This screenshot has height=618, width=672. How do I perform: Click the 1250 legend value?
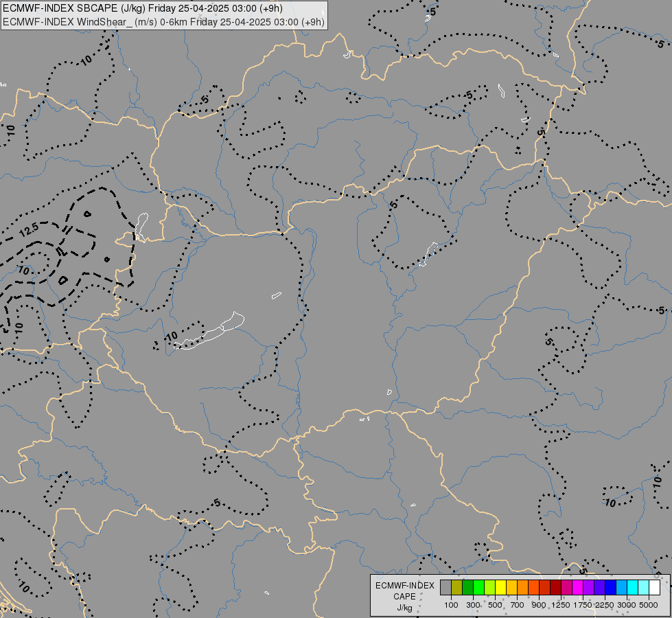[561, 605]
